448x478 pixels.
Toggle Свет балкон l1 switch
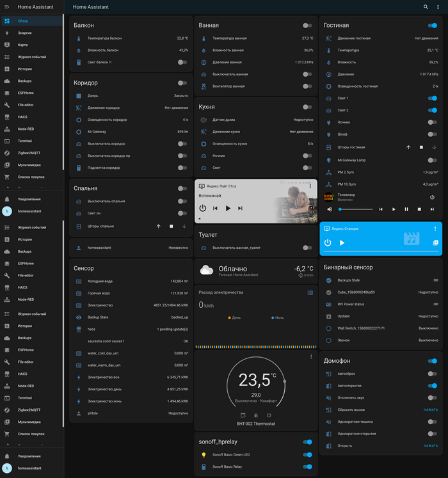pyautogui.click(x=182, y=62)
